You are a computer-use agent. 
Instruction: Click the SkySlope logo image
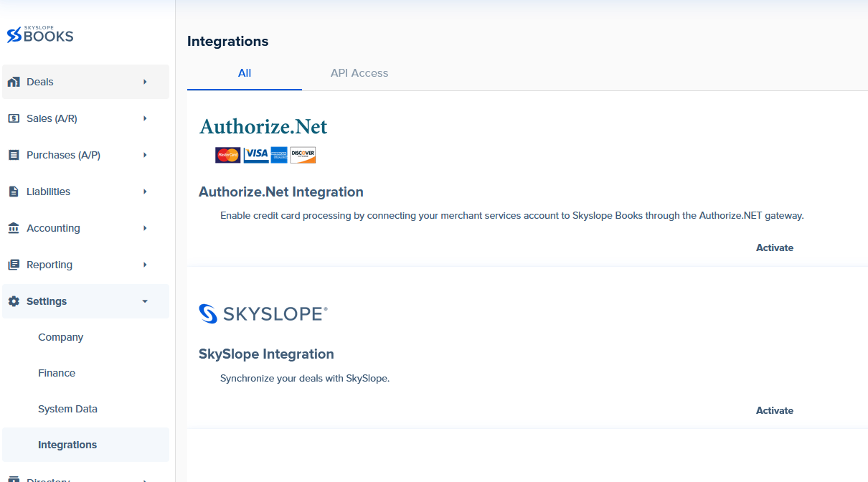tap(263, 313)
